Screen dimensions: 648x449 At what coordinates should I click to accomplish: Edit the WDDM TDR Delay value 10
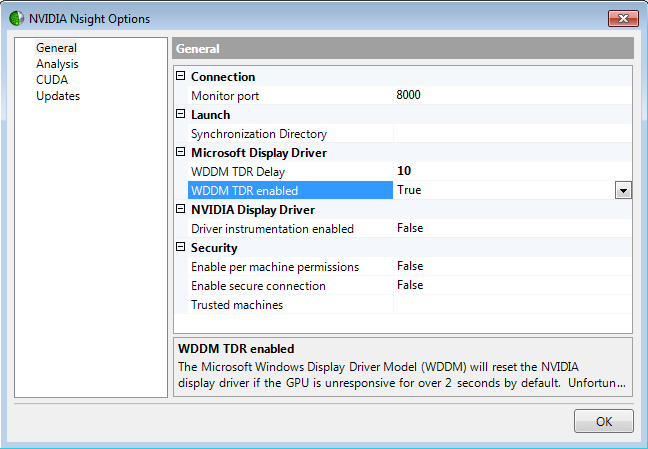click(512, 171)
